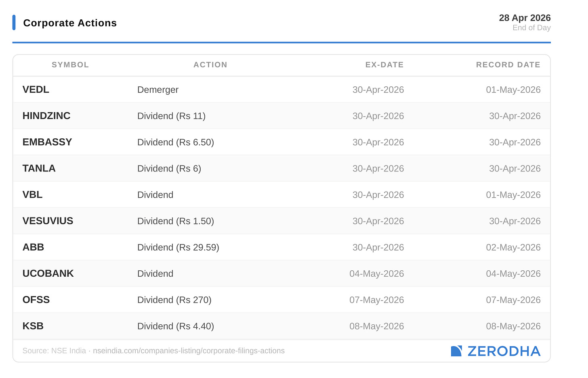Click VEDL record date 01-May-2026
The height and width of the screenshot is (378, 588).
point(513,90)
